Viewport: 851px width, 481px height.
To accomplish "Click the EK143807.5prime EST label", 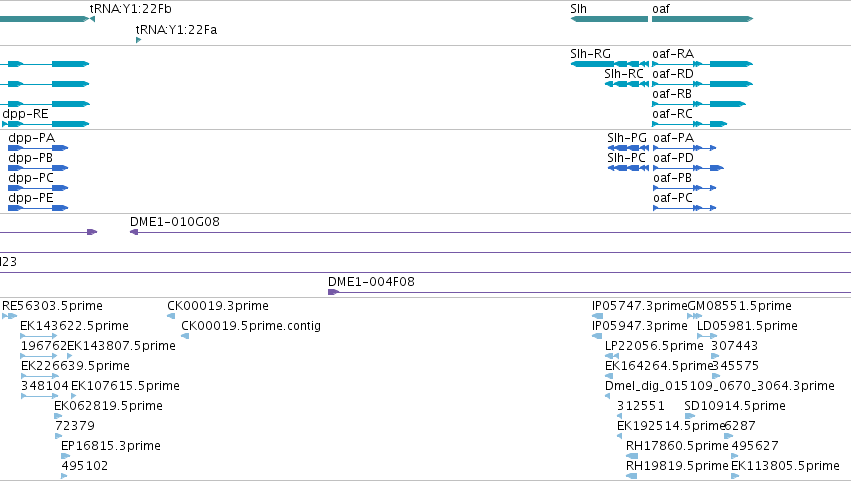I will pos(122,346).
